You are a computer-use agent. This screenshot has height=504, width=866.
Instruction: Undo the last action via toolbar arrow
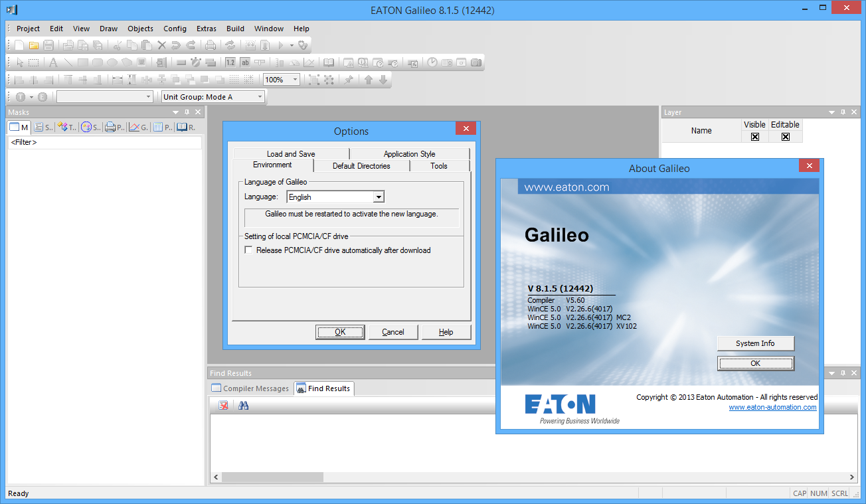click(x=176, y=46)
